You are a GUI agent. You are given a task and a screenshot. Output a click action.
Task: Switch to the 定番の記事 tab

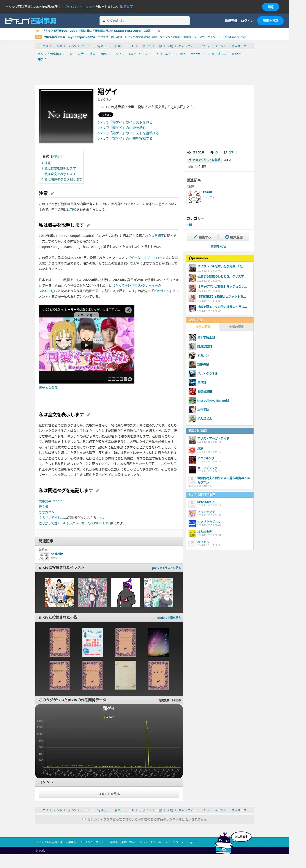[x=236, y=327]
